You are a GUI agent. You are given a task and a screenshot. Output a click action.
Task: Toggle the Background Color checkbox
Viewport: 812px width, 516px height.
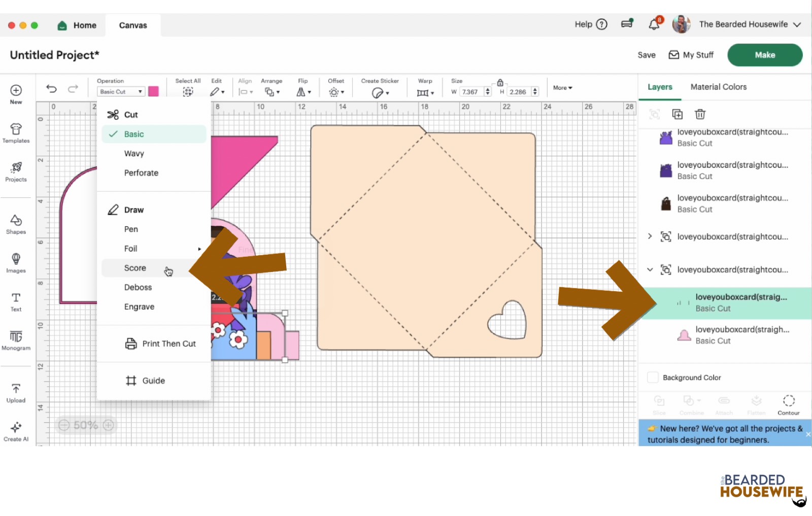(653, 377)
